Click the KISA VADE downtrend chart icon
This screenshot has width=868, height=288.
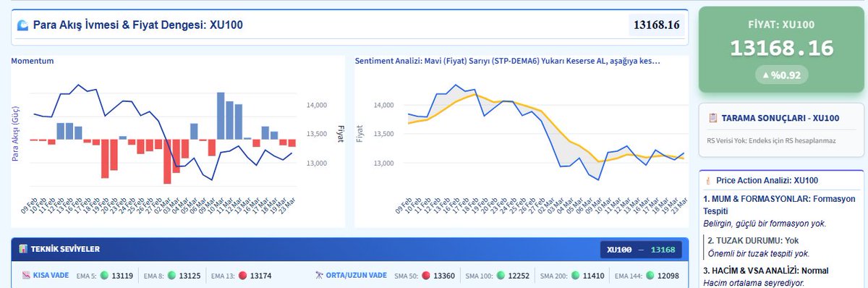(26, 275)
